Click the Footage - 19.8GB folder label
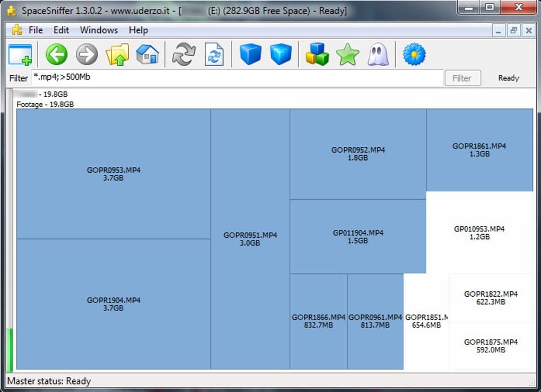Image resolution: width=541 pixels, height=392 pixels. pos(45,104)
